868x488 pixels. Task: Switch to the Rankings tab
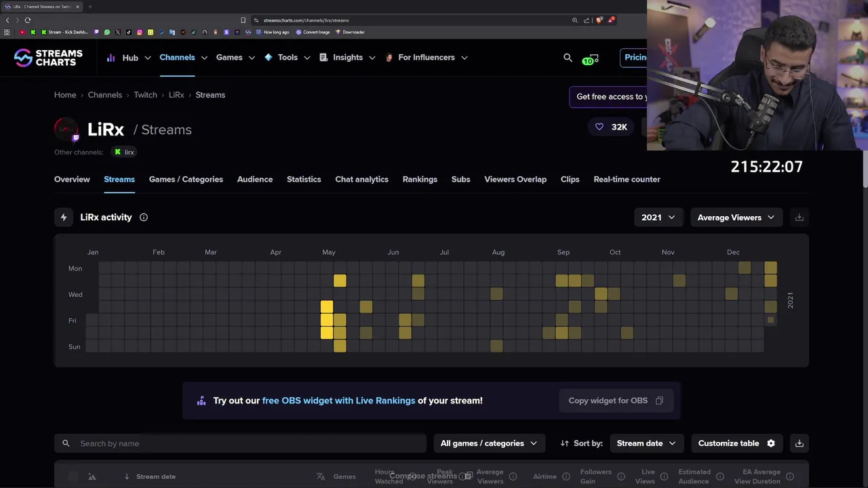[x=420, y=180]
